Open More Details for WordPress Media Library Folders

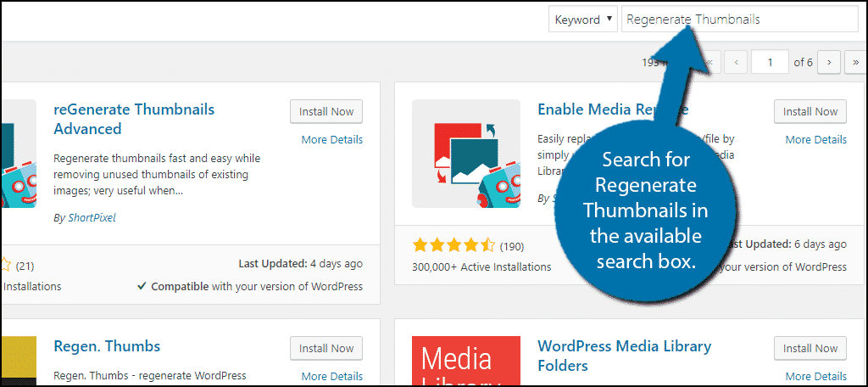(x=816, y=377)
